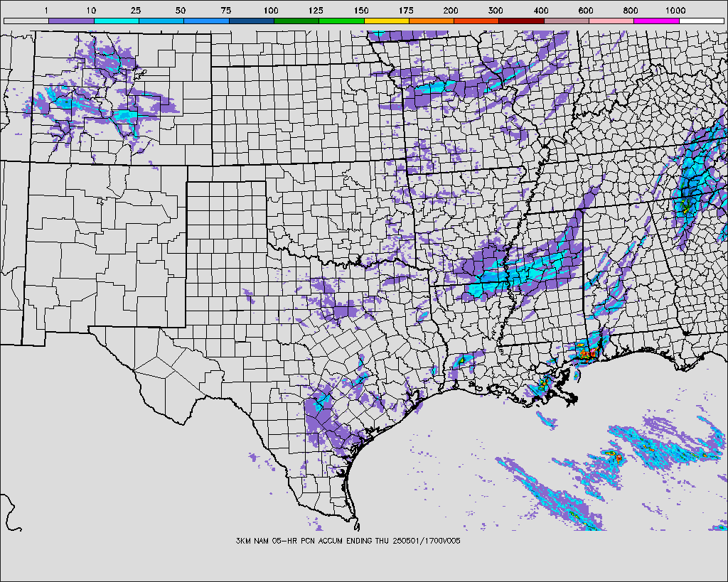728x582 pixels.
Task: Click the light pink legend swatch
Action: pyautogui.click(x=611, y=21)
